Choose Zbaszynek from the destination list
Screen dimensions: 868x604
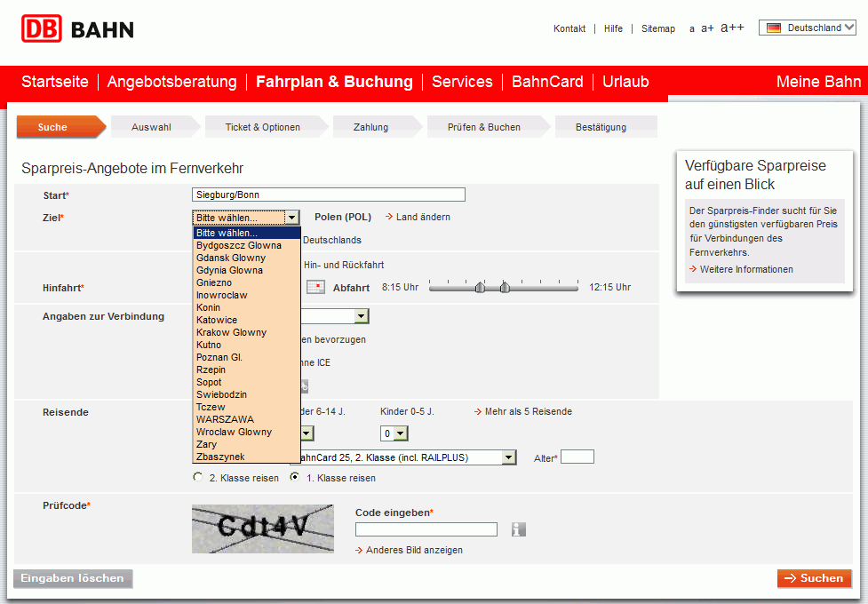click(x=246, y=457)
